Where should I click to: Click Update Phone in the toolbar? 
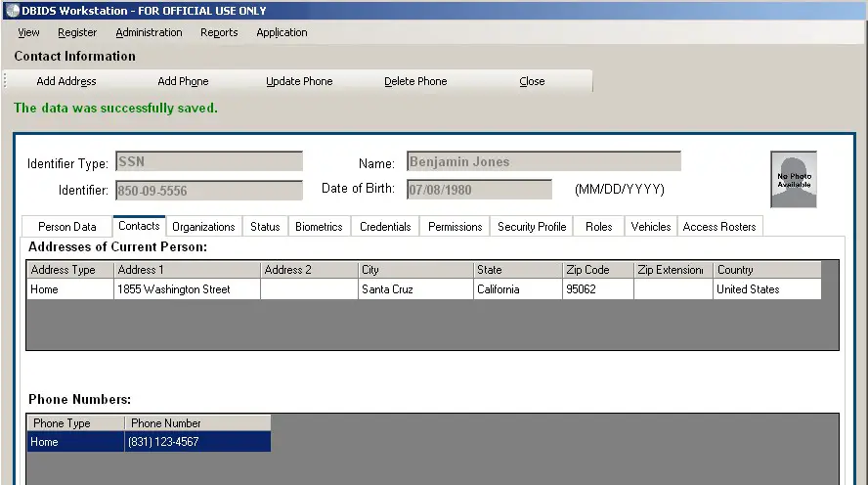(x=299, y=81)
